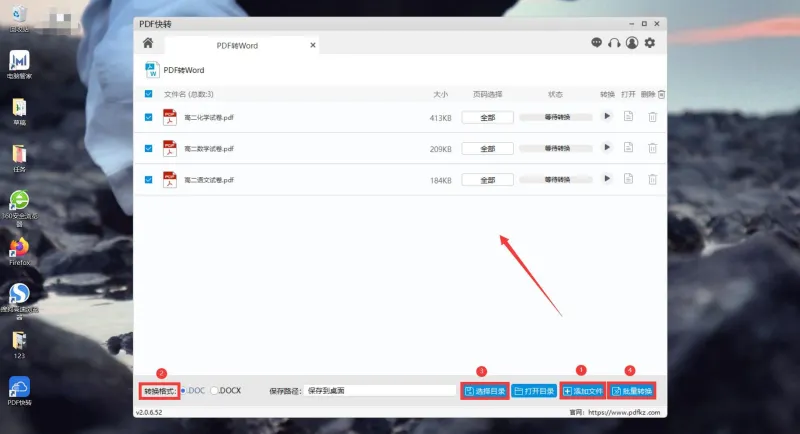Image resolution: width=800 pixels, height=434 pixels.
Task: Click the 413KB size value
Action: 440,118
